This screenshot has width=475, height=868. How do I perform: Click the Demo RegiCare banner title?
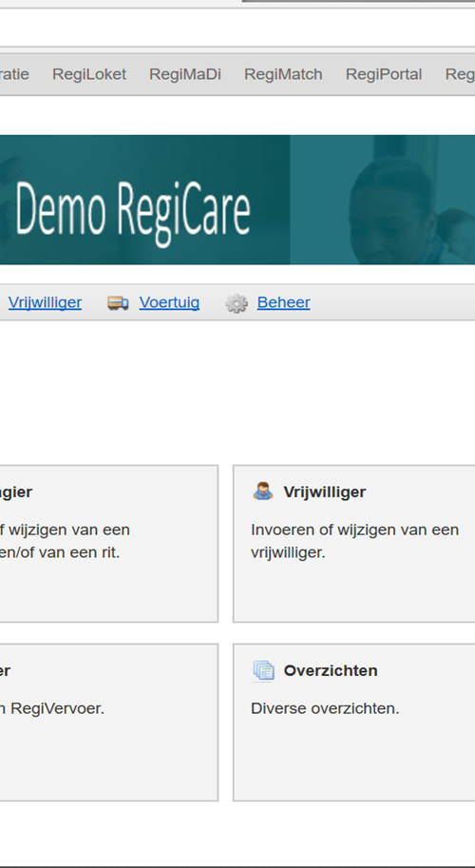click(x=133, y=213)
